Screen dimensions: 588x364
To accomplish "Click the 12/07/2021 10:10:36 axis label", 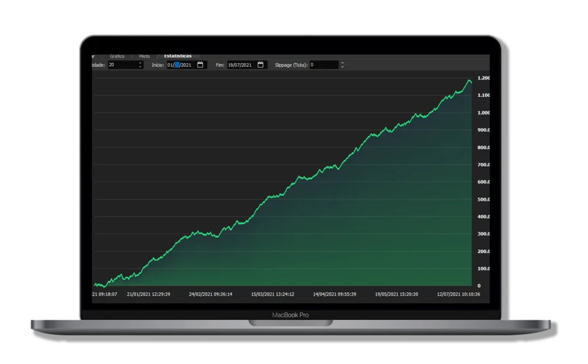I will coord(458,294).
